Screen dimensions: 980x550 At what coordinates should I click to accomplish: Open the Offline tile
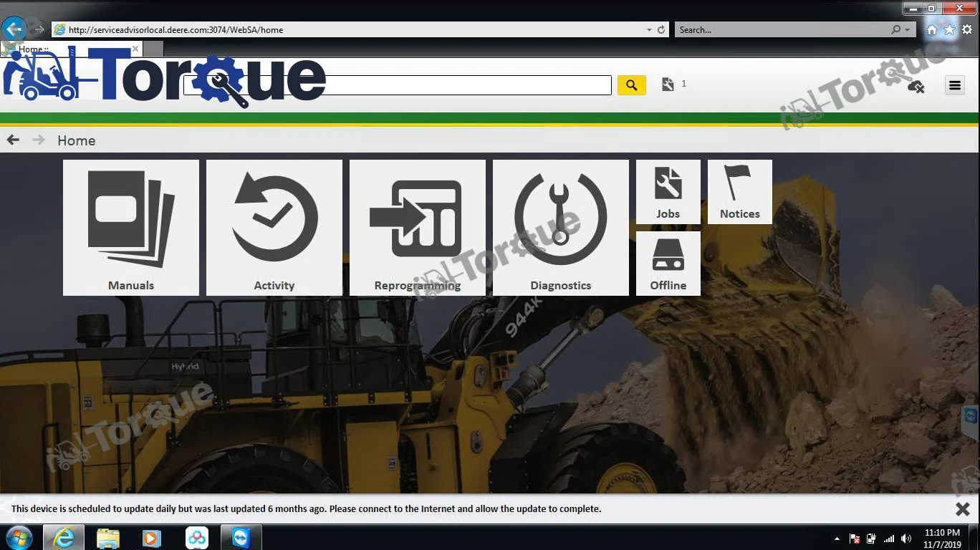click(x=668, y=264)
